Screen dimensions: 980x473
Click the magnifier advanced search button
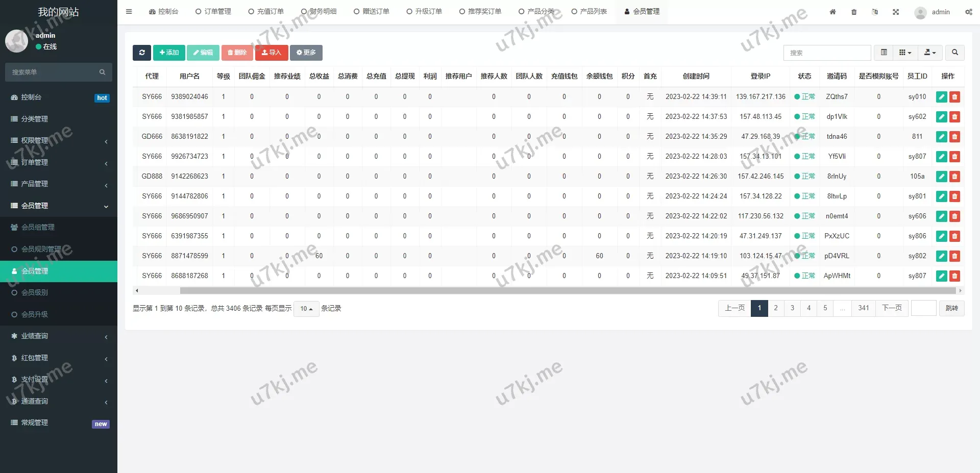[954, 53]
